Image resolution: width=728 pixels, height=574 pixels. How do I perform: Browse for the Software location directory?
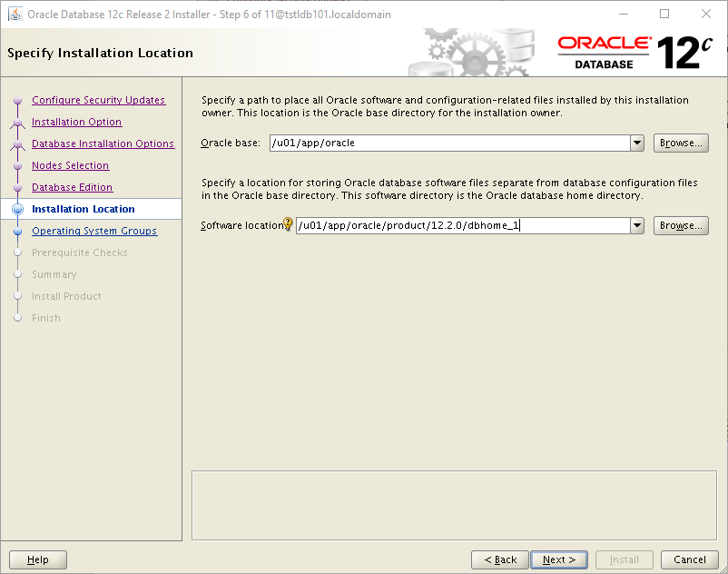pos(681,226)
